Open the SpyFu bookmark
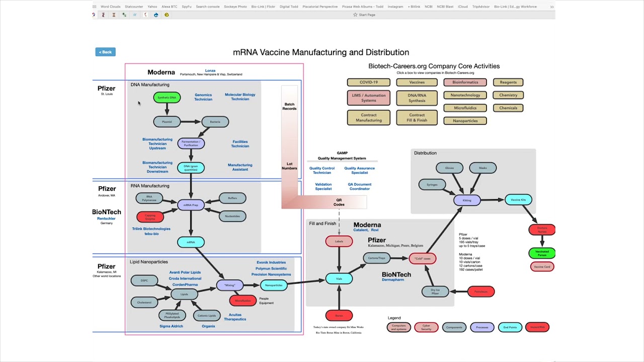The image size is (644, 362). click(187, 7)
